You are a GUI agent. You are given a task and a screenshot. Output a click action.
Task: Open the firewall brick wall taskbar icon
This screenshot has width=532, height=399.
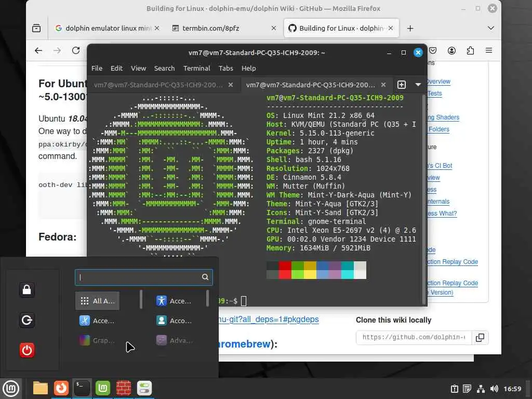coord(124,388)
